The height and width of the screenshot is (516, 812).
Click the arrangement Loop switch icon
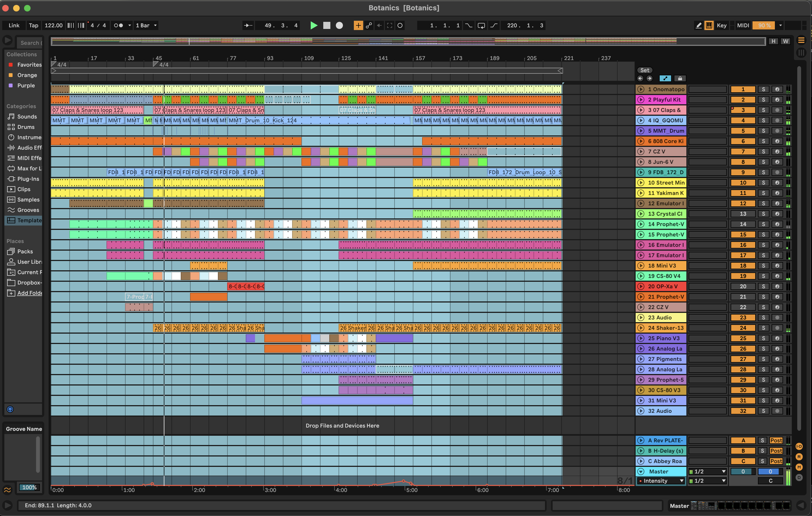click(x=481, y=25)
